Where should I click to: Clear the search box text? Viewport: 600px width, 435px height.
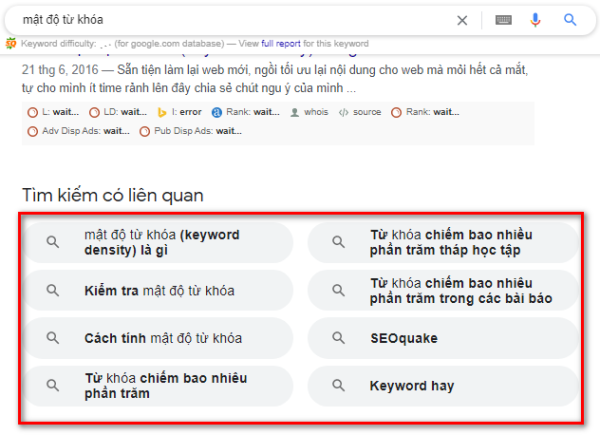462,20
